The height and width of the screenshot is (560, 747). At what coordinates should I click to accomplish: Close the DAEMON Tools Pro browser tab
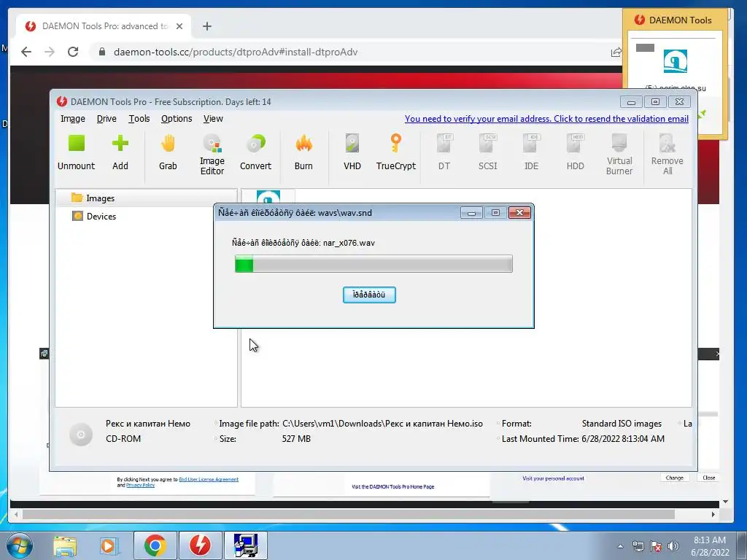click(x=179, y=26)
